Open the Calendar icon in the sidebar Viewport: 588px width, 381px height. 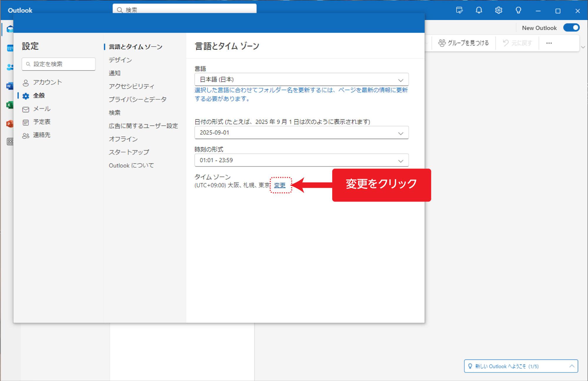[10, 48]
